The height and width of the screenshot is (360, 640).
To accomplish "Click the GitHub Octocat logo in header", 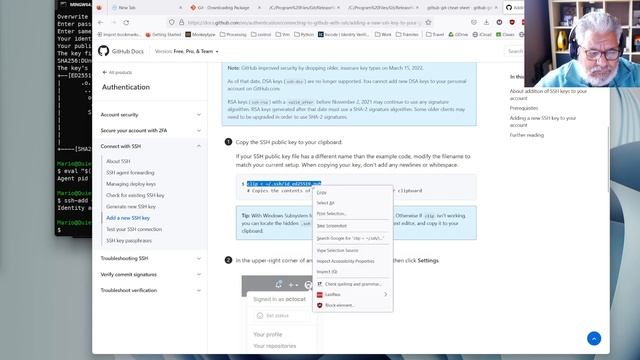I will 104,51.
